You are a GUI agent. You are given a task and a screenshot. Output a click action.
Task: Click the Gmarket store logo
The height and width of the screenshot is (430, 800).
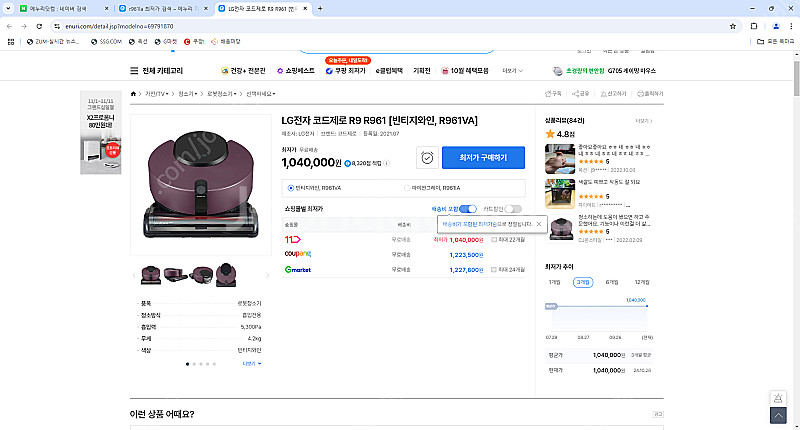pyautogui.click(x=298, y=269)
